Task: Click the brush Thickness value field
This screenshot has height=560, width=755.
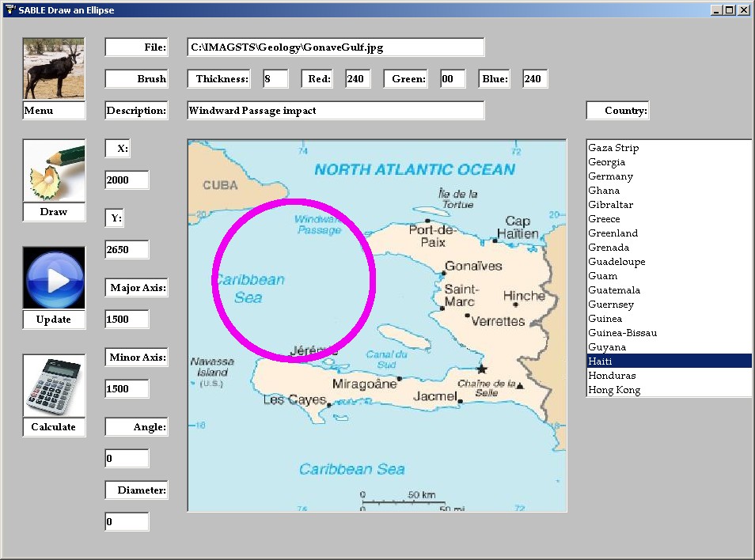Action: click(275, 79)
